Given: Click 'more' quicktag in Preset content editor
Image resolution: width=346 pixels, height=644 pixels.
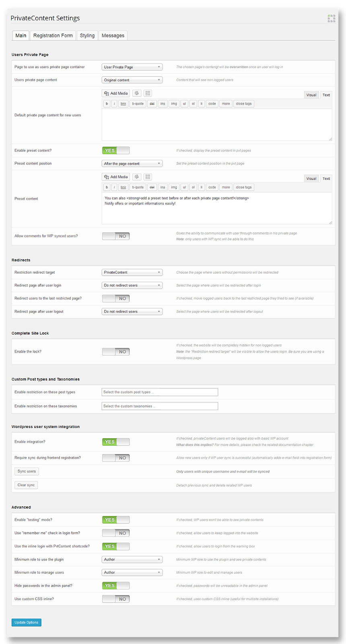Looking at the screenshot, I should coord(226,187).
